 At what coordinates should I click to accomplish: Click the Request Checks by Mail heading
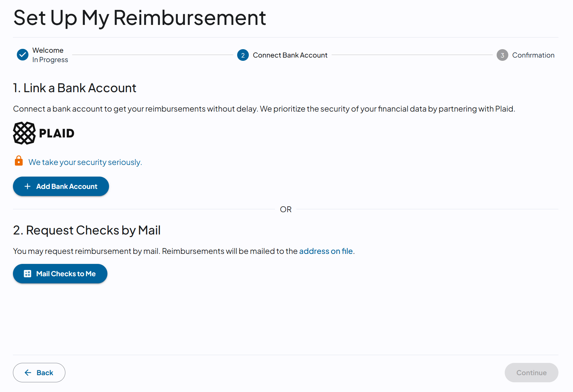tap(87, 230)
